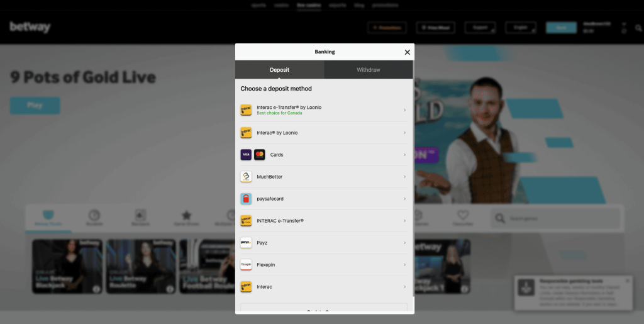Screen dimensions: 644x324
Task: Switch to the Withdraw tab
Action: [369, 70]
